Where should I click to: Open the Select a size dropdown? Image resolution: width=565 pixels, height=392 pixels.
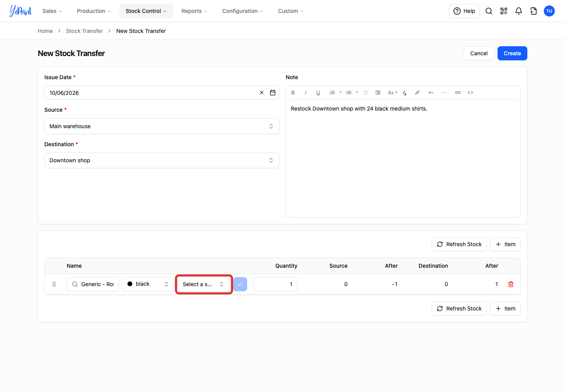click(204, 284)
